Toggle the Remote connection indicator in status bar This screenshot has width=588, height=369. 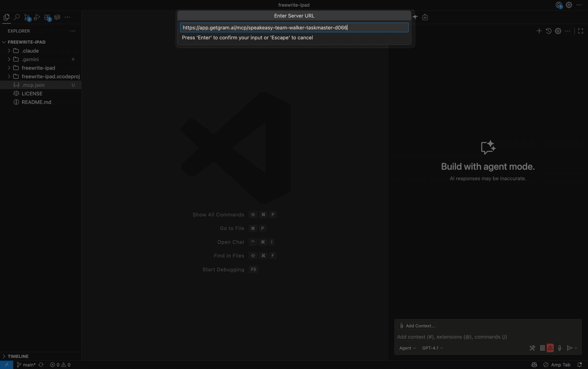[6, 364]
